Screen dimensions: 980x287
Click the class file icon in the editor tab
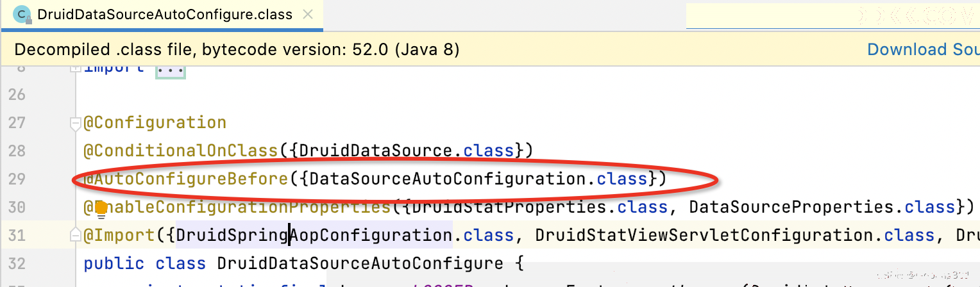point(22,13)
